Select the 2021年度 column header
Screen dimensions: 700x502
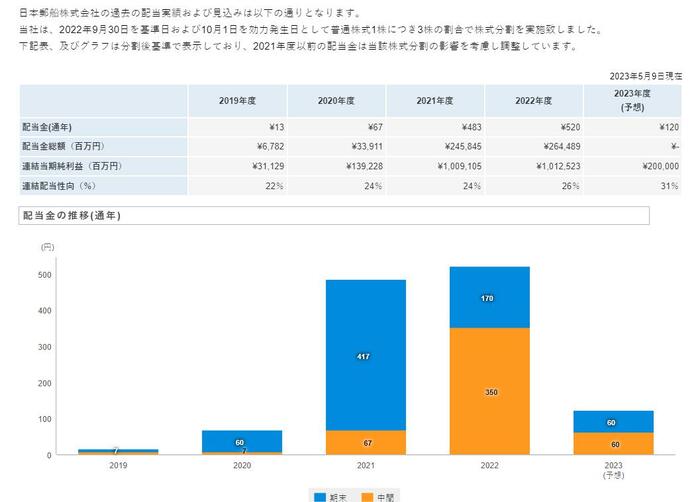[435, 101]
